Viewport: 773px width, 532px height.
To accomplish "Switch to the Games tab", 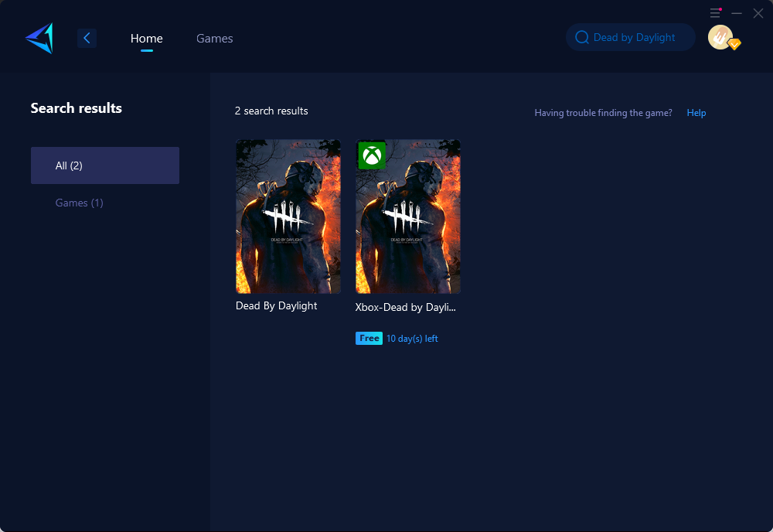I will (x=214, y=39).
